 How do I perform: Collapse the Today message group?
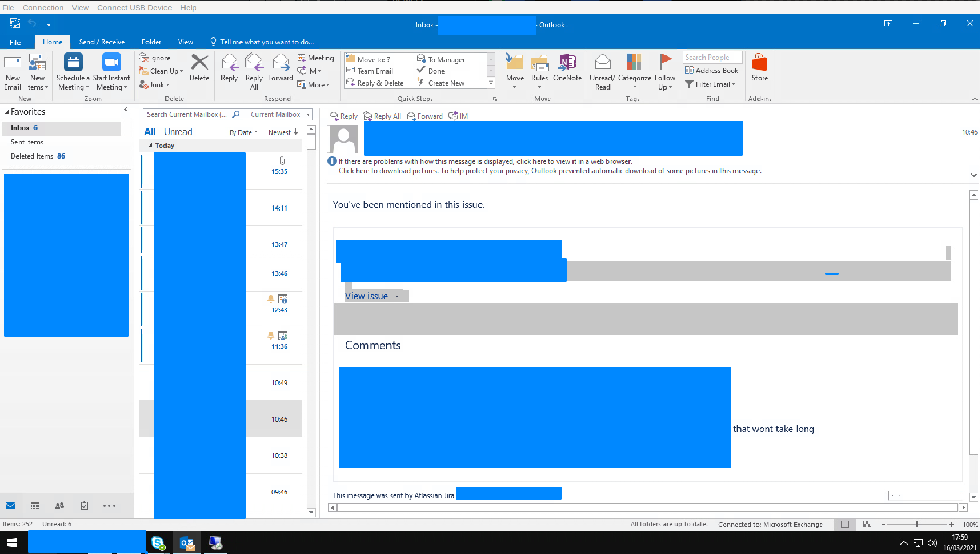click(x=150, y=146)
